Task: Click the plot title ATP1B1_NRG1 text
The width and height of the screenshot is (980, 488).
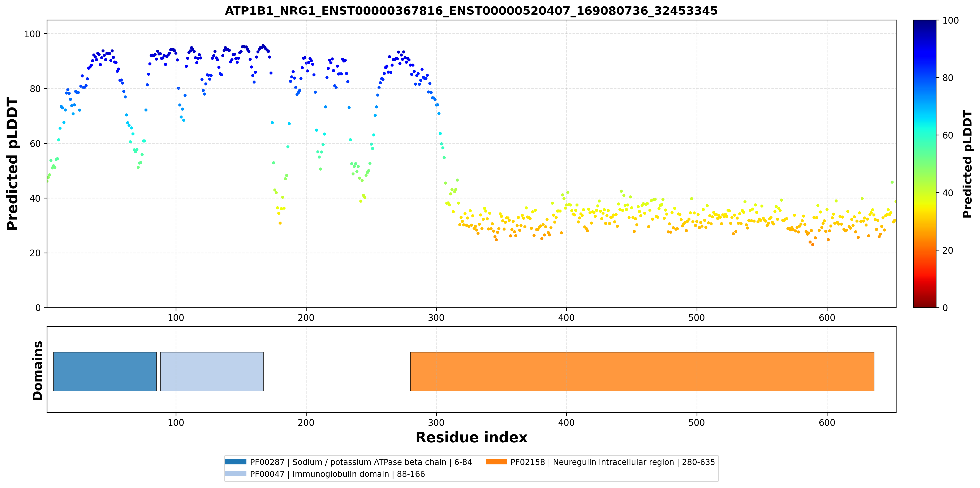Action: pyautogui.click(x=471, y=11)
